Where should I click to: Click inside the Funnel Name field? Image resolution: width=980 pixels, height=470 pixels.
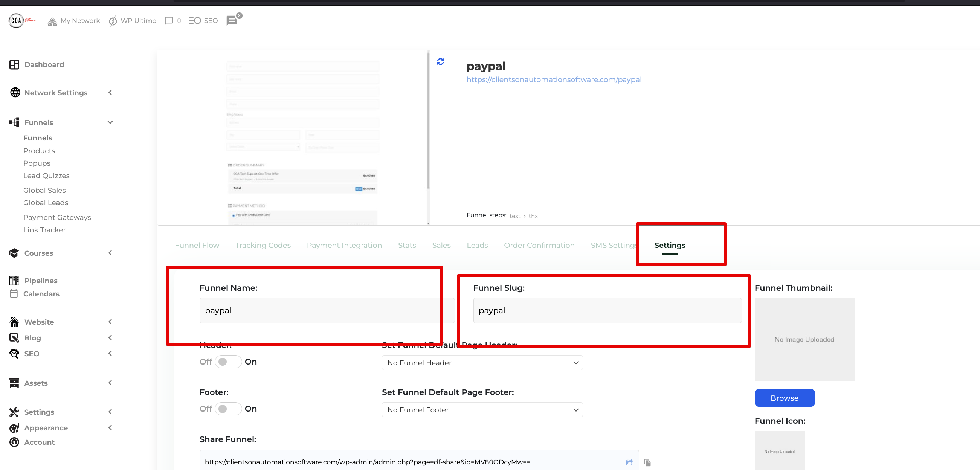pos(327,310)
